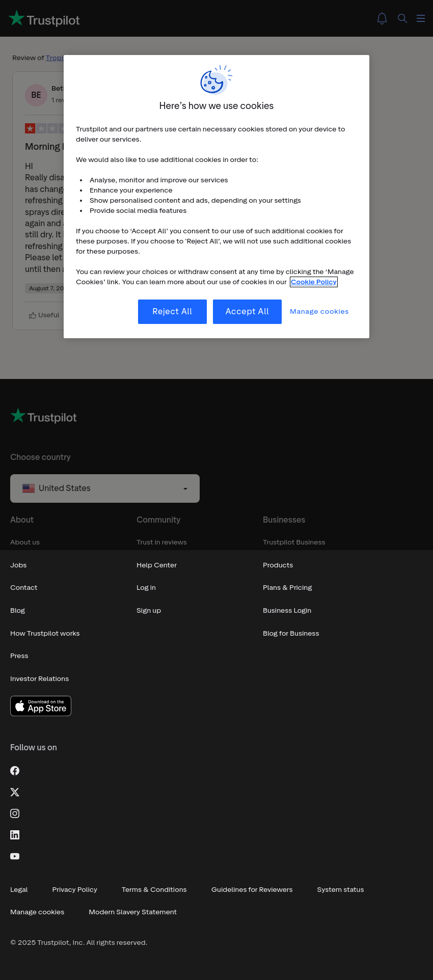
Task: Click the Sign up footer link
Action: (149, 611)
